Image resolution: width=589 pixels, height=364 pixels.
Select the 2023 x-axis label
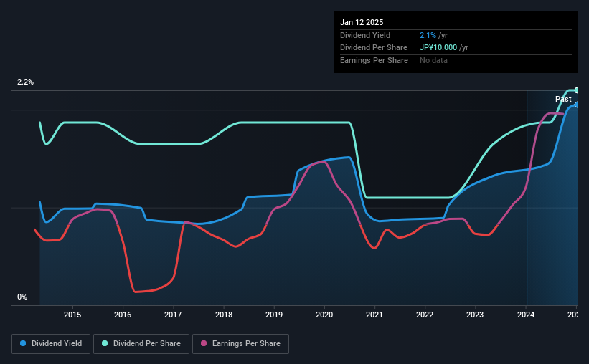tap(475, 315)
